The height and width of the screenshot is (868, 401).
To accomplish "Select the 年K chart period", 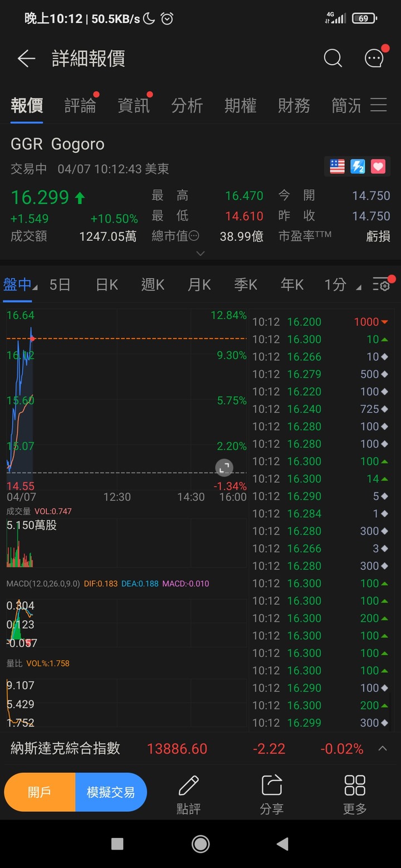I will [292, 285].
